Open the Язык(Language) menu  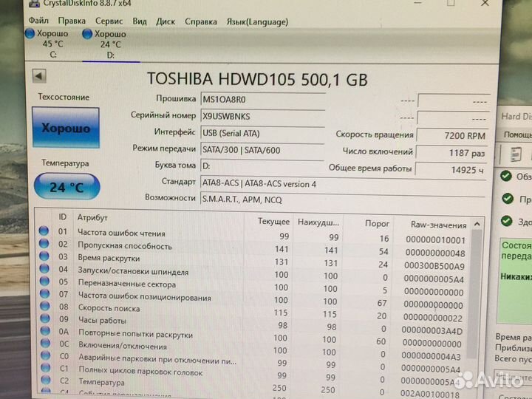257,22
